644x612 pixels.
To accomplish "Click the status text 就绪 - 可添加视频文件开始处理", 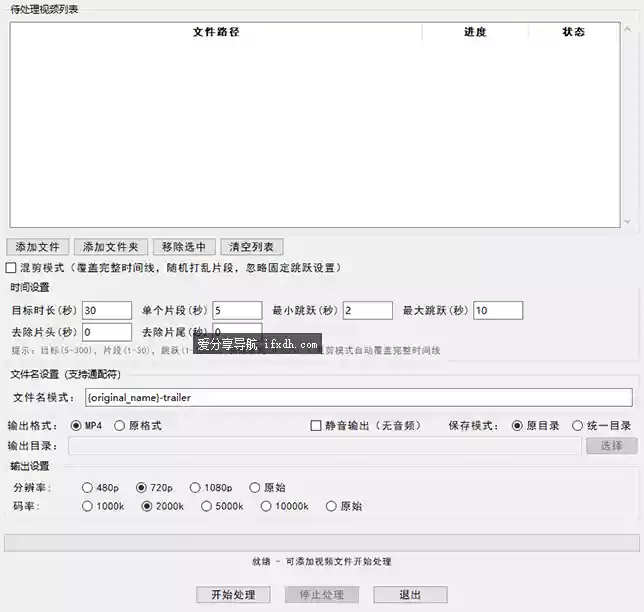I will point(322,561).
